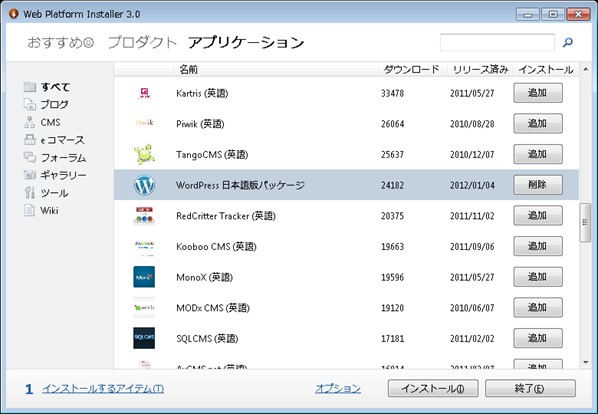Click the download count 33478
Viewport: 598px width, 414px height.
pos(392,93)
